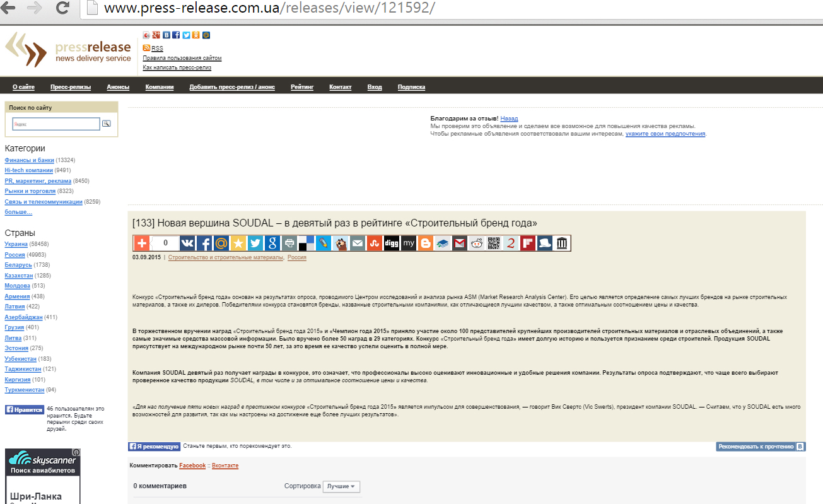823x504 pixels.
Task: Click the Facebook 'Я рекомендую' button
Action: pos(155,447)
